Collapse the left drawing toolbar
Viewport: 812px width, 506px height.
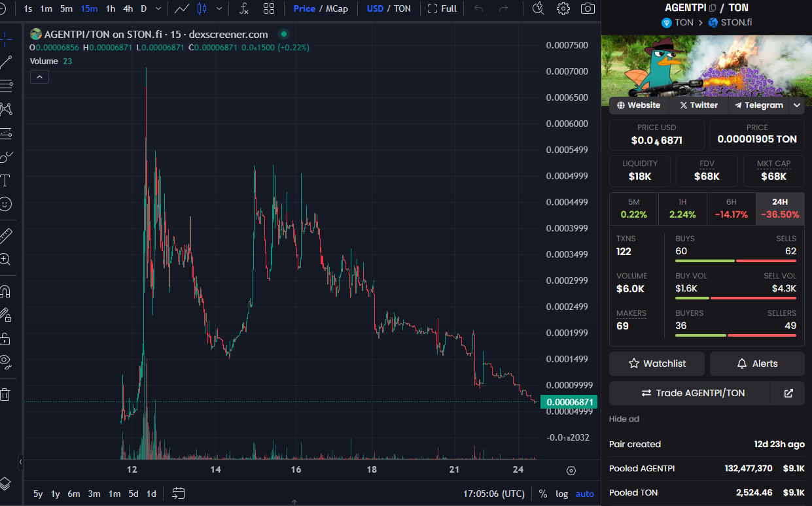[20, 462]
